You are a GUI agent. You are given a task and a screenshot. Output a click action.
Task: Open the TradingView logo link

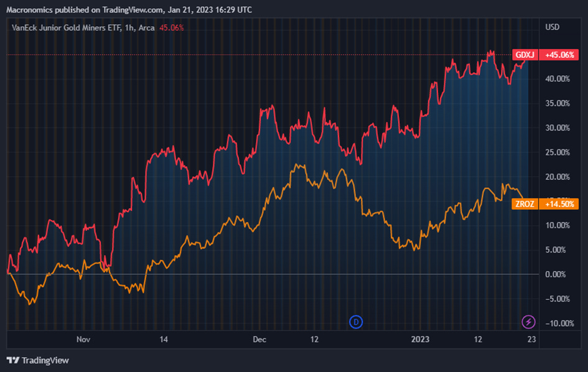[x=37, y=360]
